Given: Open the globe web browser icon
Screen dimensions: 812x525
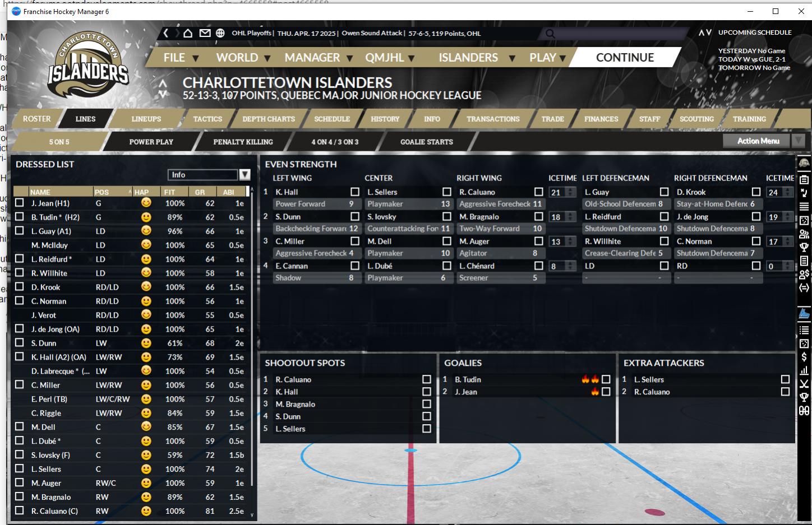Looking at the screenshot, I should pos(220,33).
